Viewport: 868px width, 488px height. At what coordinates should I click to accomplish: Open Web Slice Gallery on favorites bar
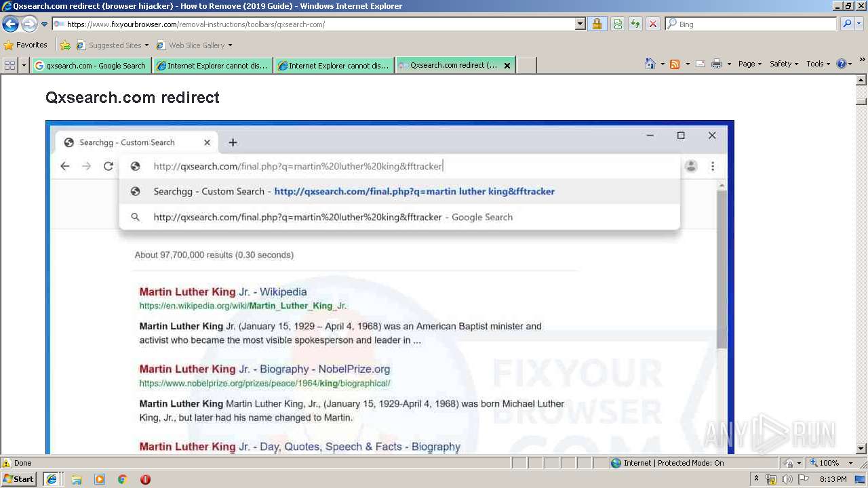(x=194, y=45)
